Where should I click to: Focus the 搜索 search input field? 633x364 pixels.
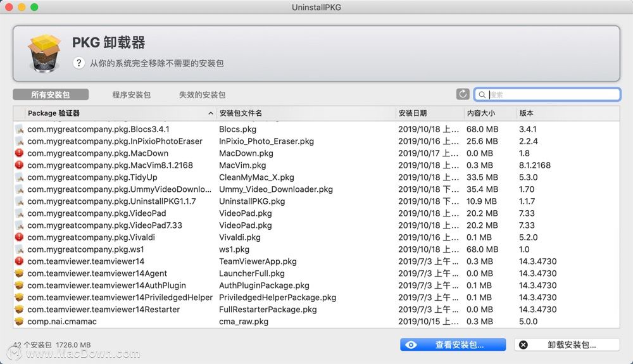tap(548, 94)
